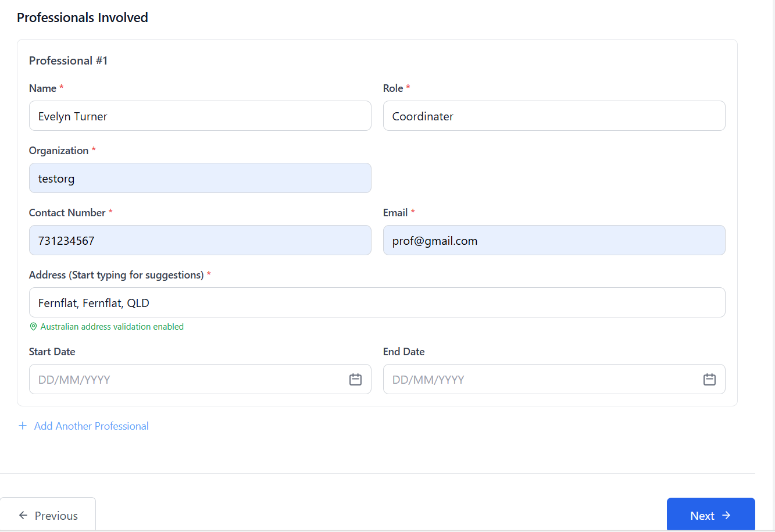Screen dimensions: 775x532
Task: Click the End Date DD/MM/YYYY input
Action: click(x=541, y=379)
